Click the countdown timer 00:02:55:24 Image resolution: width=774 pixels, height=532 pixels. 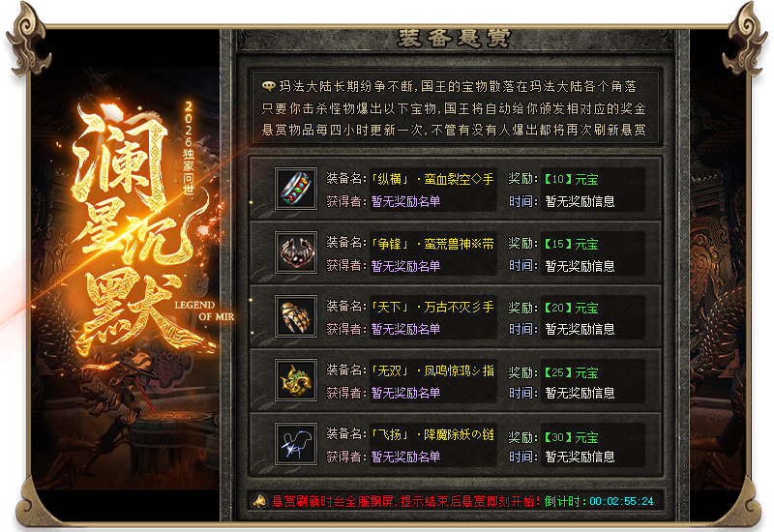[x=621, y=501]
